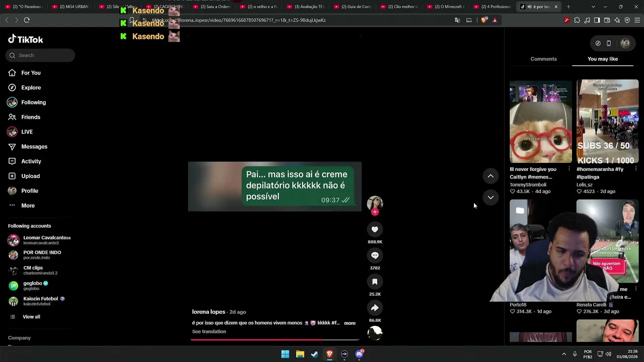Open Lelis_sz creator link
This screenshot has width=644, height=362.
point(585,185)
